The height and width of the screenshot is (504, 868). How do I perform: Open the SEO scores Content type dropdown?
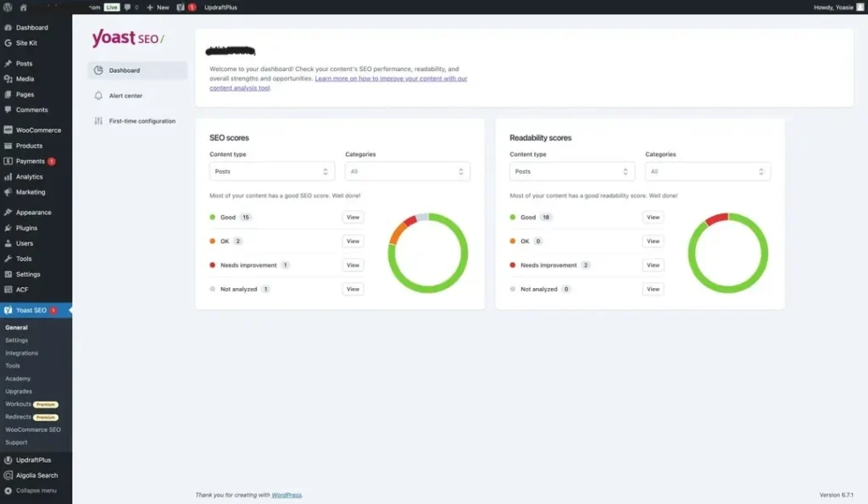point(271,170)
